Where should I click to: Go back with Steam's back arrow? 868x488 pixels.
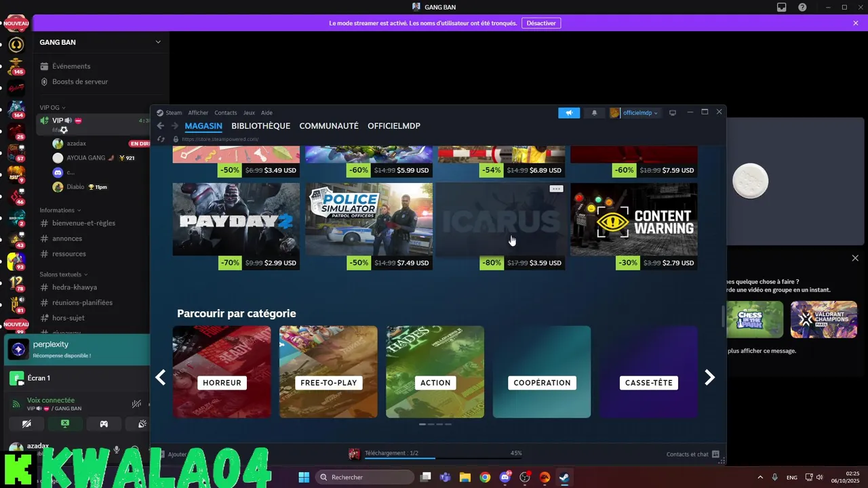[x=161, y=126]
